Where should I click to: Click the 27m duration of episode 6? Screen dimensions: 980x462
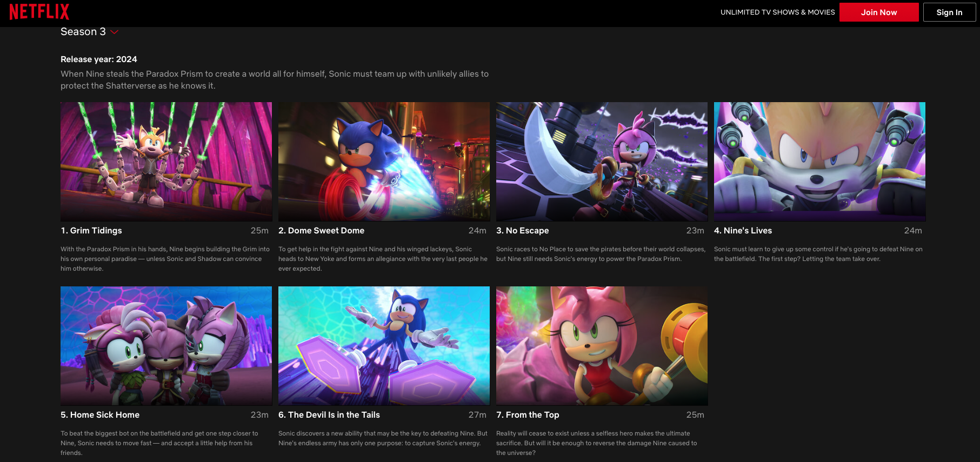tap(477, 415)
